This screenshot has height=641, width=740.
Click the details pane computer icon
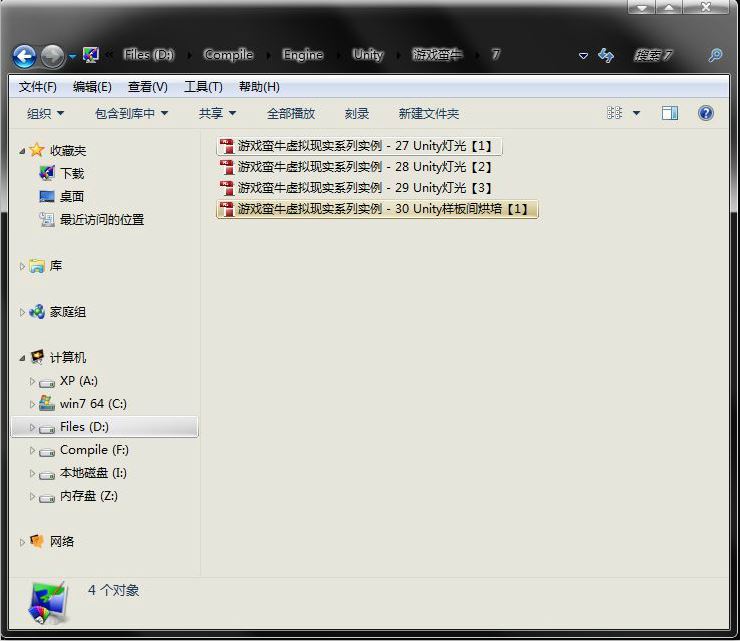tap(48, 603)
